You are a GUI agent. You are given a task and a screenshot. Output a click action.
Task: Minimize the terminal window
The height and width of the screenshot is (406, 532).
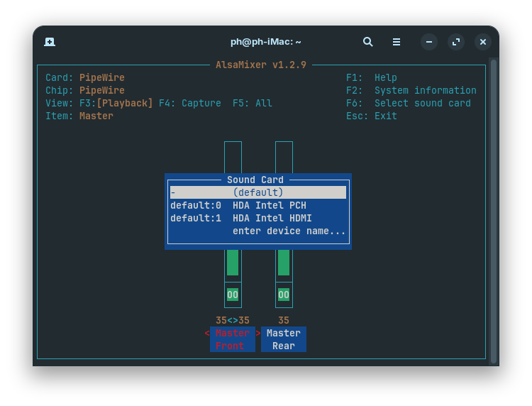pyautogui.click(x=428, y=42)
